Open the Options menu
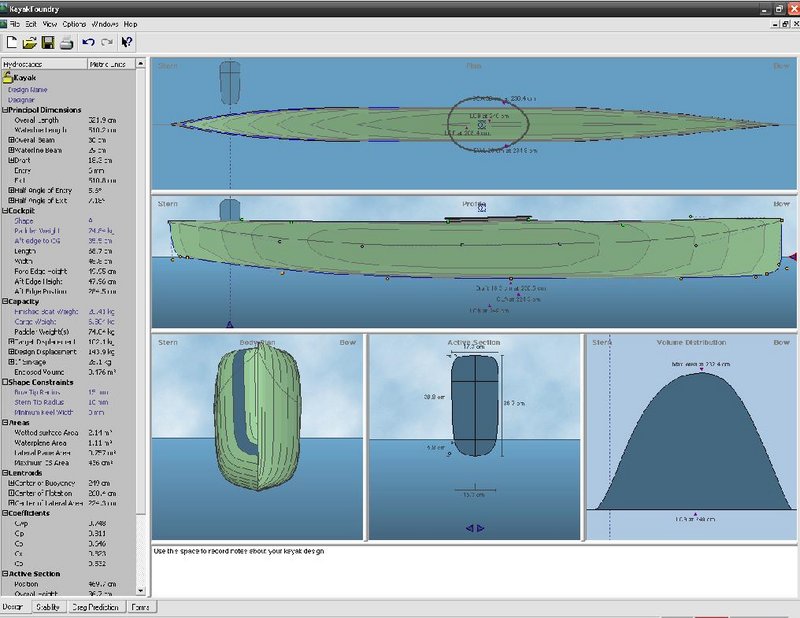The width and height of the screenshot is (800, 618). coord(74,24)
